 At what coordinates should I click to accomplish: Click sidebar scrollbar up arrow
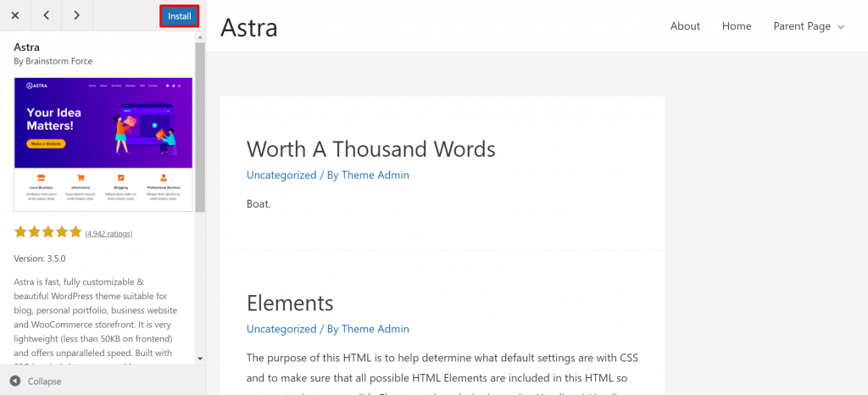tap(200, 36)
